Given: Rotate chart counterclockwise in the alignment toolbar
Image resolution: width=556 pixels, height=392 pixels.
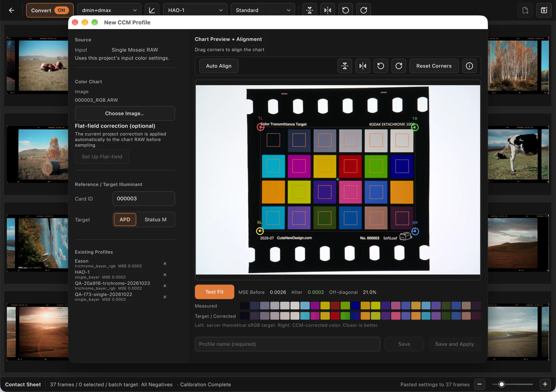Looking at the screenshot, I should point(381,66).
